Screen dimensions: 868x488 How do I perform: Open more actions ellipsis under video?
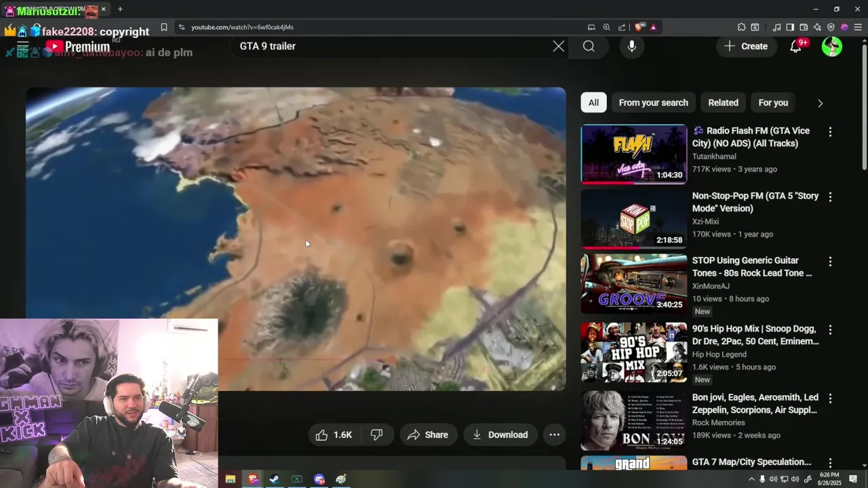pyautogui.click(x=554, y=434)
